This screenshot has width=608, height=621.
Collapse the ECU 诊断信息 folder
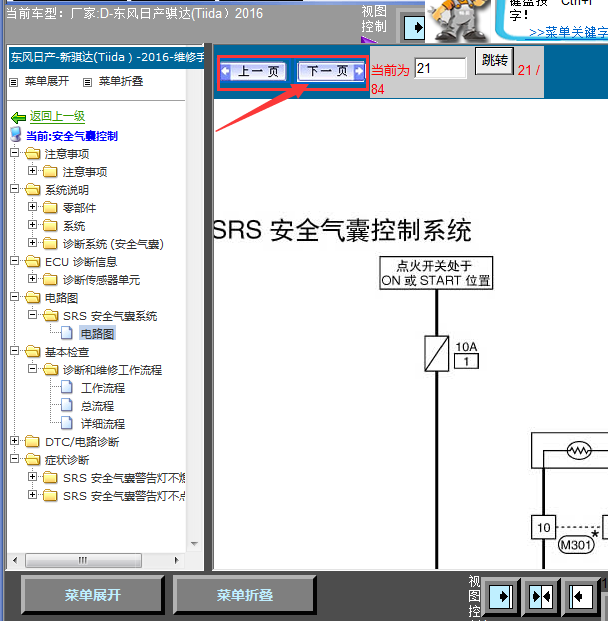point(15,261)
